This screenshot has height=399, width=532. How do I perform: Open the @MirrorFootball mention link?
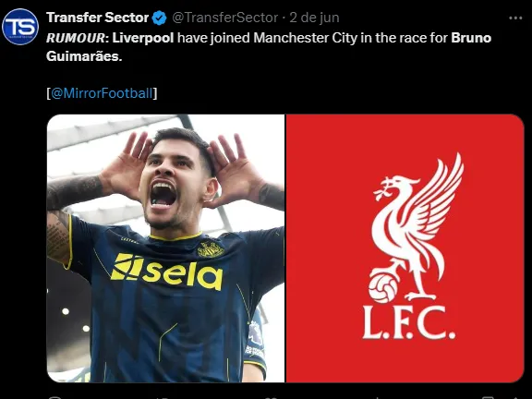coord(102,93)
